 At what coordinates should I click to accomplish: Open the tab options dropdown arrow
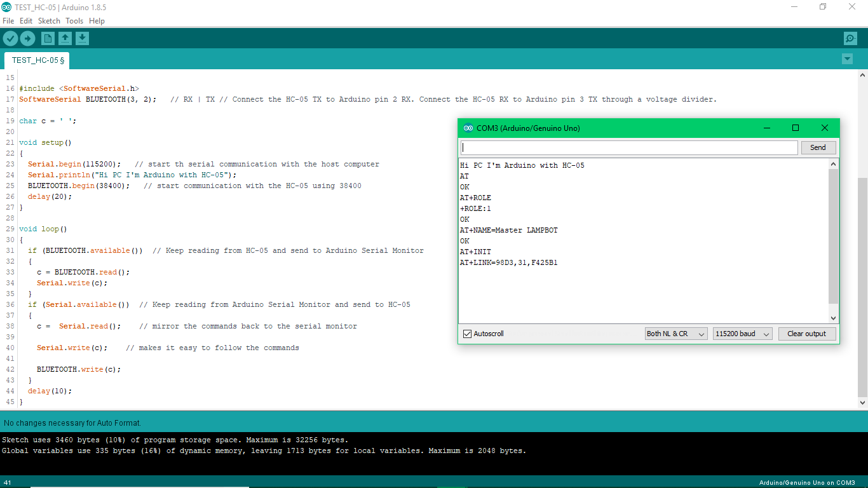847,59
